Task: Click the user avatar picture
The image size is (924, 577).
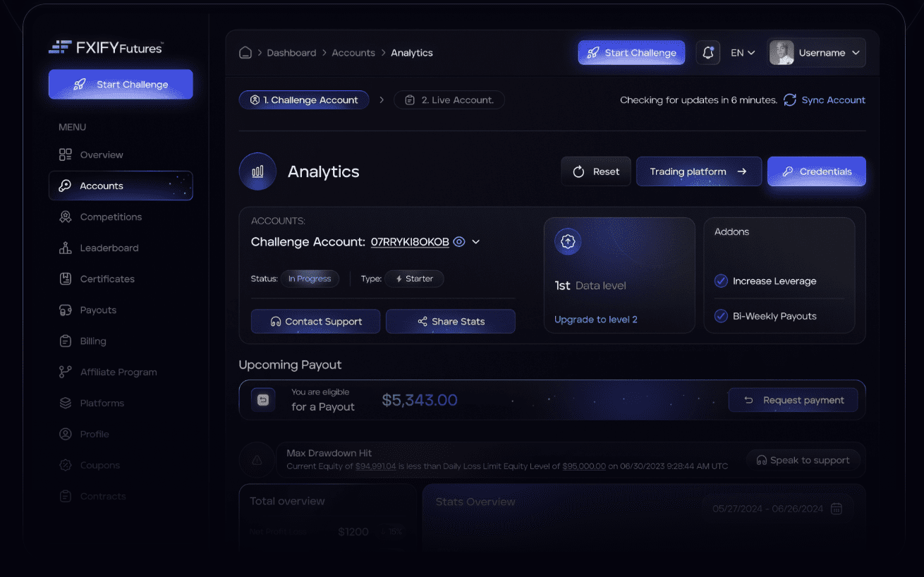Action: (782, 53)
